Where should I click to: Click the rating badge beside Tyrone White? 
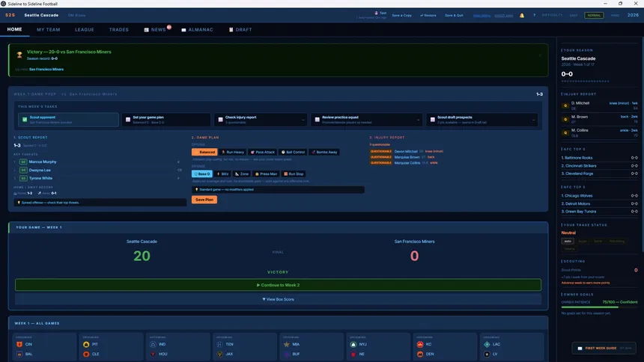click(x=23, y=178)
